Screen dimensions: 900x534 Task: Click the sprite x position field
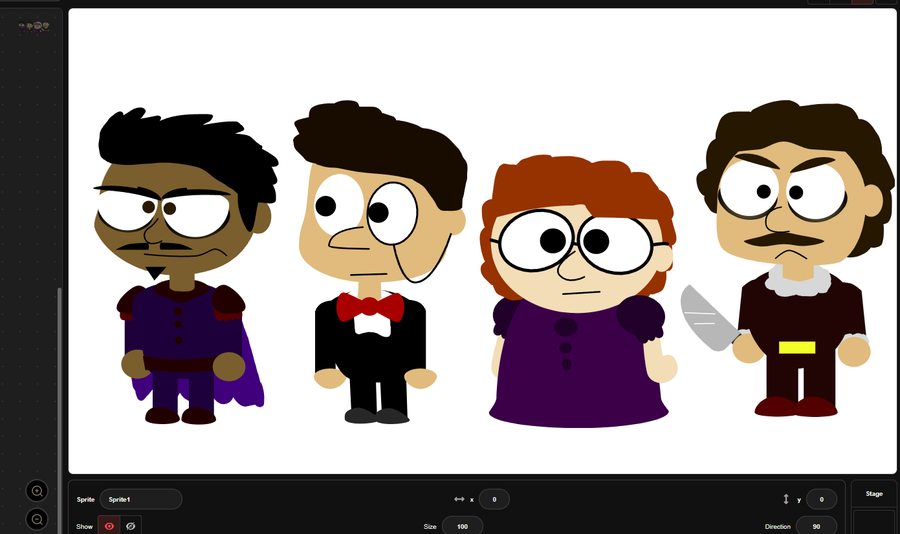pyautogui.click(x=494, y=499)
